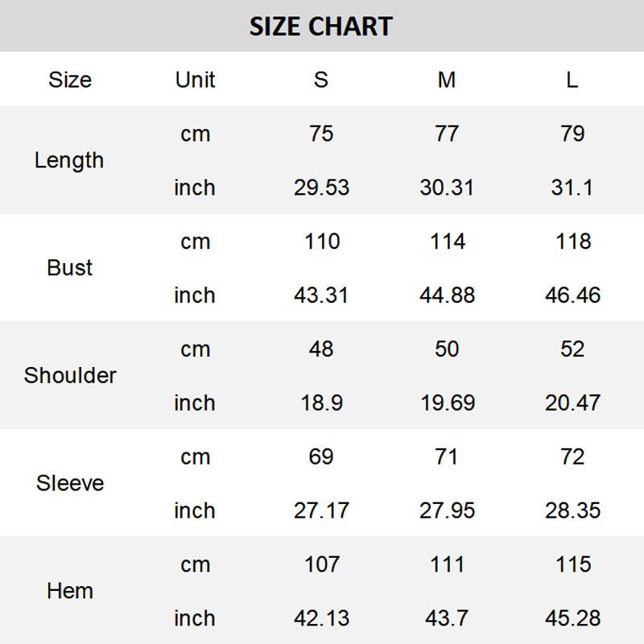This screenshot has height=644, width=644.
Task: Click the Bust row label
Action: (x=69, y=268)
